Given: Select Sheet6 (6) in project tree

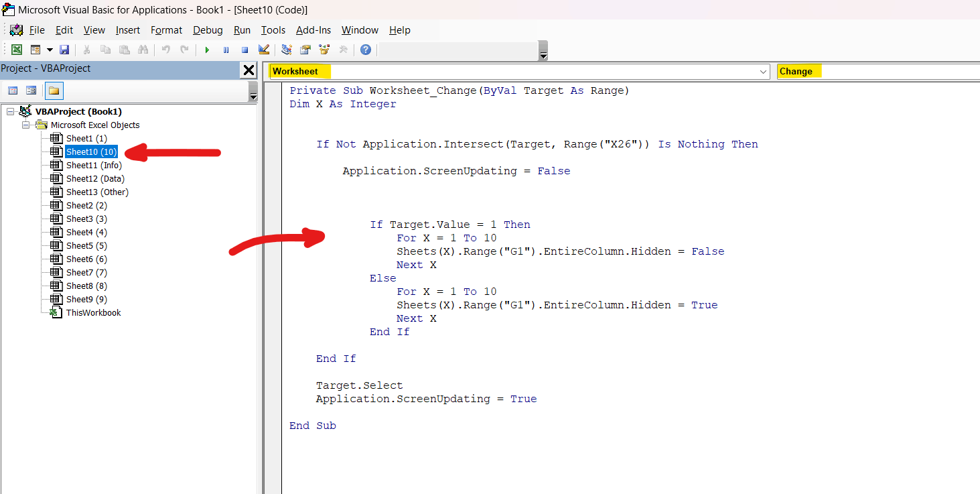Looking at the screenshot, I should (86, 259).
